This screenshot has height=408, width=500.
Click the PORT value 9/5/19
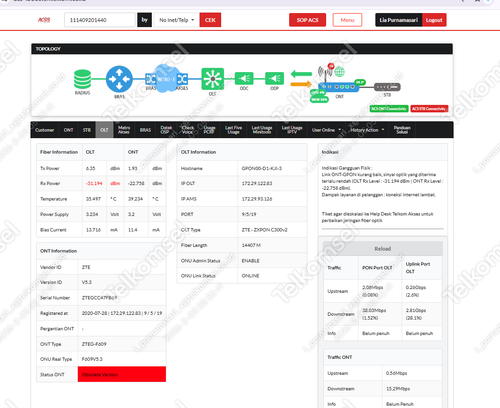point(249,214)
